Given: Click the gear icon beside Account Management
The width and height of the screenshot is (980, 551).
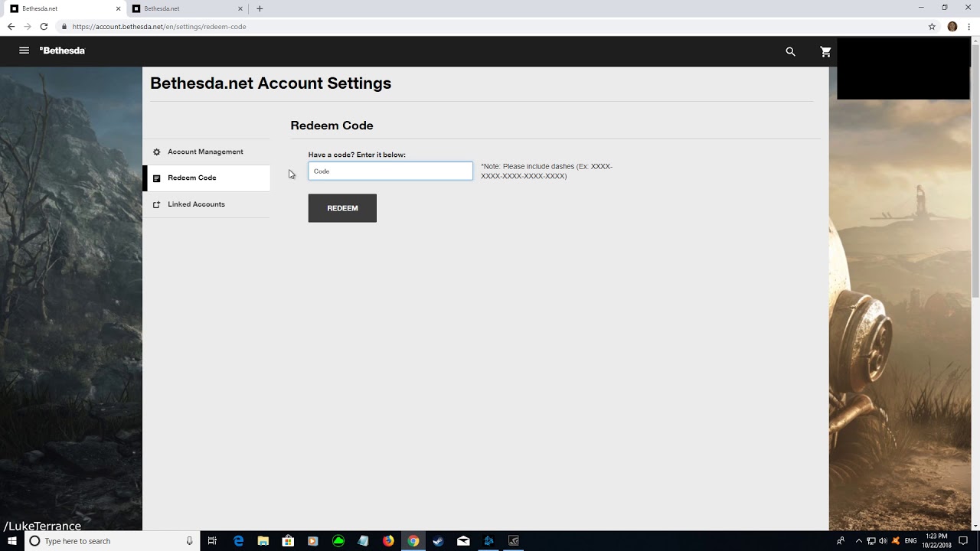Looking at the screenshot, I should 157,152.
